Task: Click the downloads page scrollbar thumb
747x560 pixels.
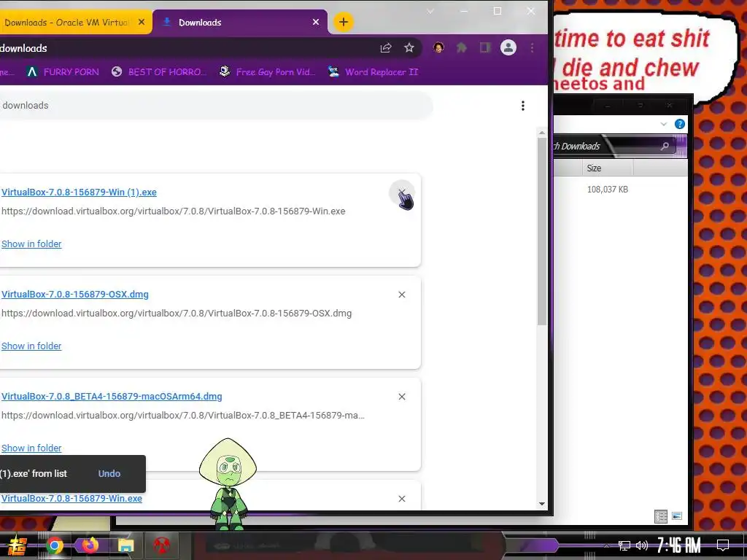Action: pos(542,231)
